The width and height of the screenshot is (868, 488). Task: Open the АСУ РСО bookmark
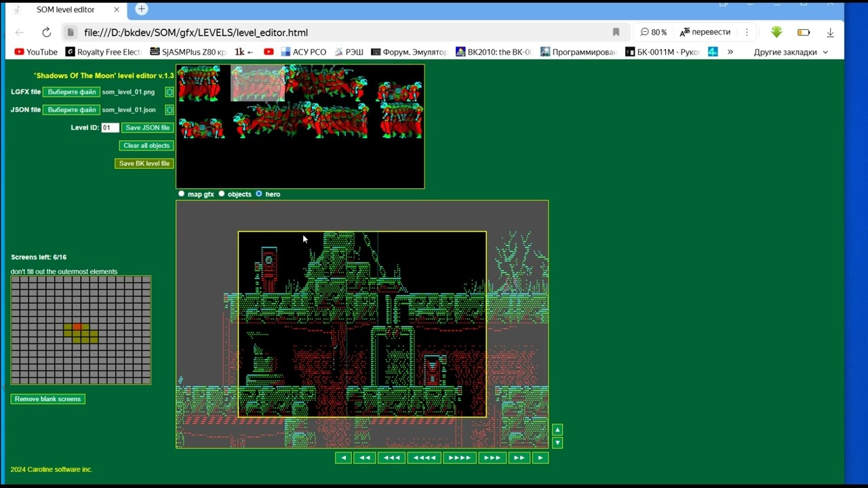click(x=304, y=52)
